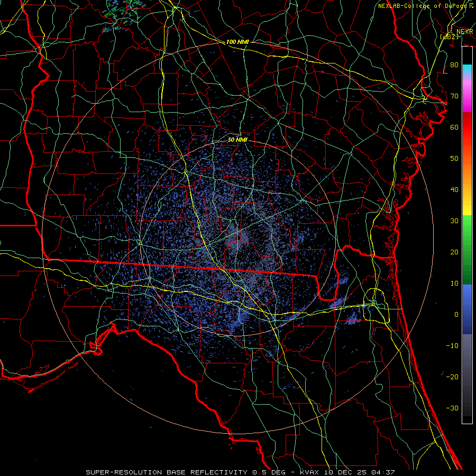Viewport: 476px width, 476px height.
Task: Click the 30 value on the dBZ scale
Action: tap(454, 221)
